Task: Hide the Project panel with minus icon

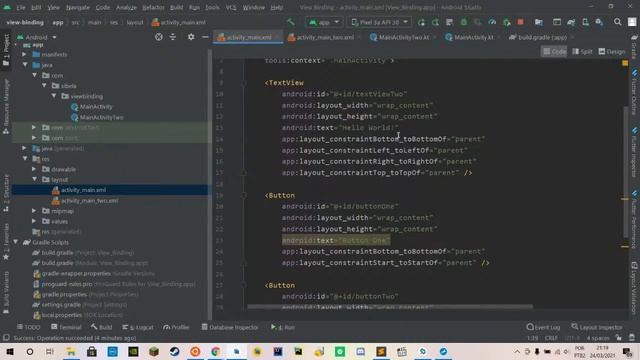Action: click(205, 37)
